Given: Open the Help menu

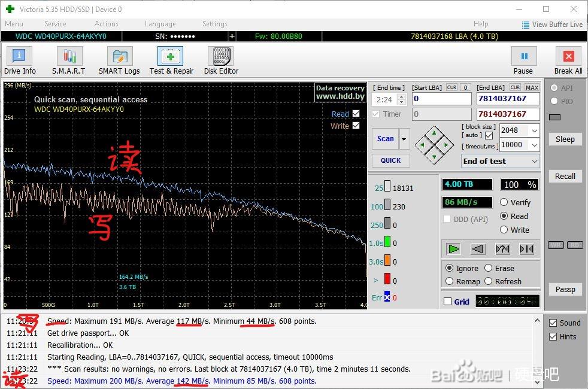Looking at the screenshot, I should click(481, 24).
